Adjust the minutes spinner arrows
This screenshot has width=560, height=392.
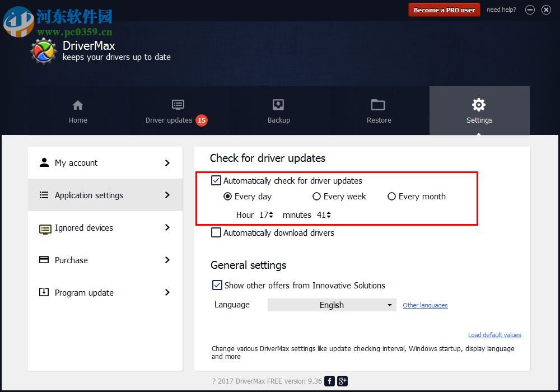coord(329,214)
